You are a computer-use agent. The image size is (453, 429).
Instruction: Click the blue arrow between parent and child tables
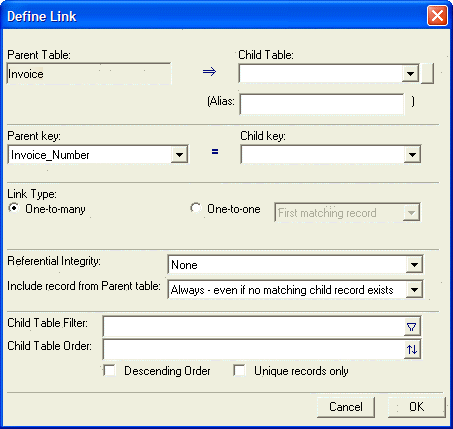[x=210, y=71]
